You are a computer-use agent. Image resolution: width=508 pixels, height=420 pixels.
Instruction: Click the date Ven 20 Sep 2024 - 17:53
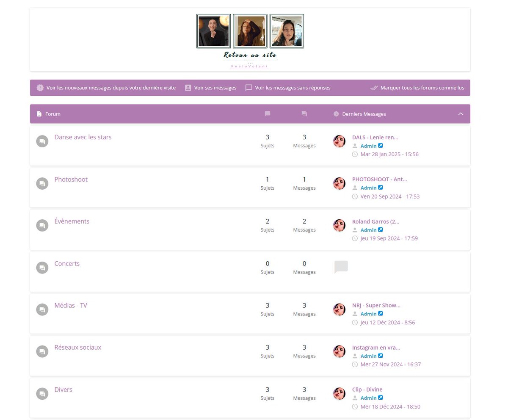(390, 196)
